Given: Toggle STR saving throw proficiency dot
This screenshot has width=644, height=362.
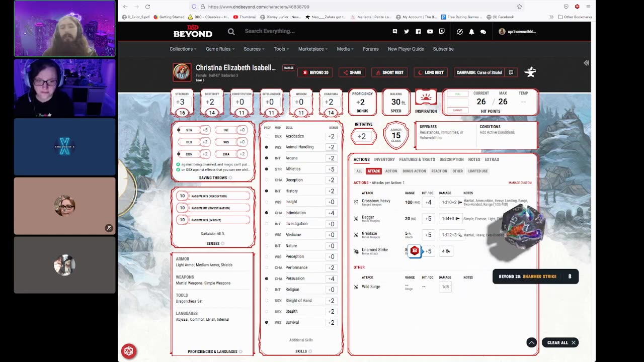Looking at the screenshot, I should 178,130.
